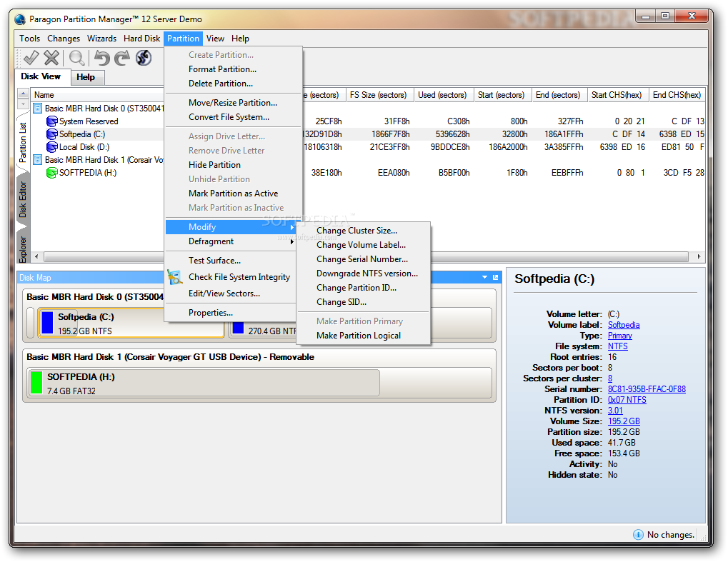The width and height of the screenshot is (728, 562).
Task: Open Properties... from Partition menu
Action: (231, 313)
